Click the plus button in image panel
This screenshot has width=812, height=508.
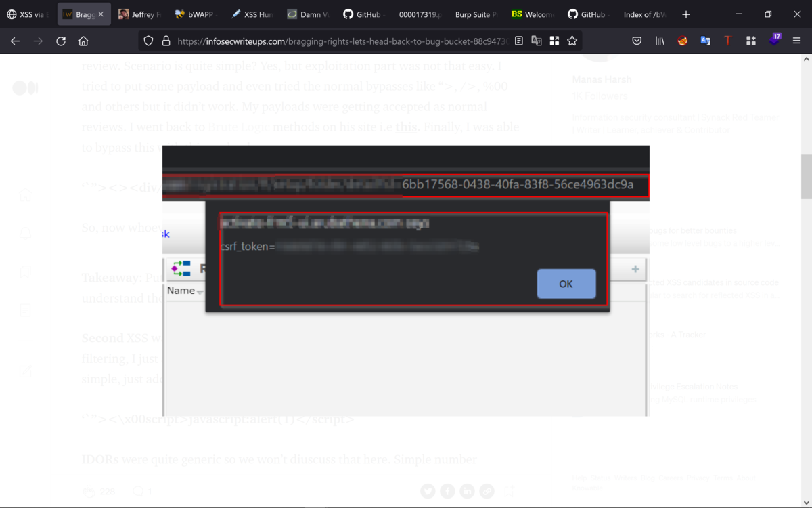635,269
